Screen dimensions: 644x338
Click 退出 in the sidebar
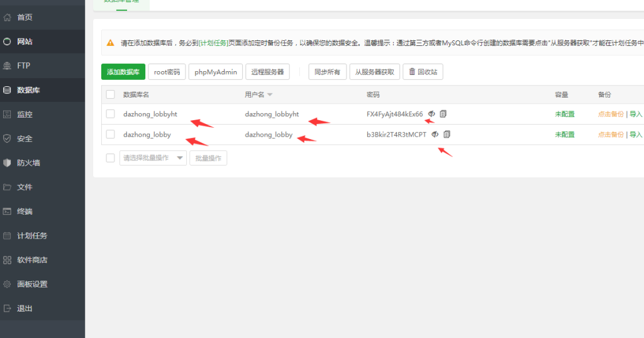point(25,308)
